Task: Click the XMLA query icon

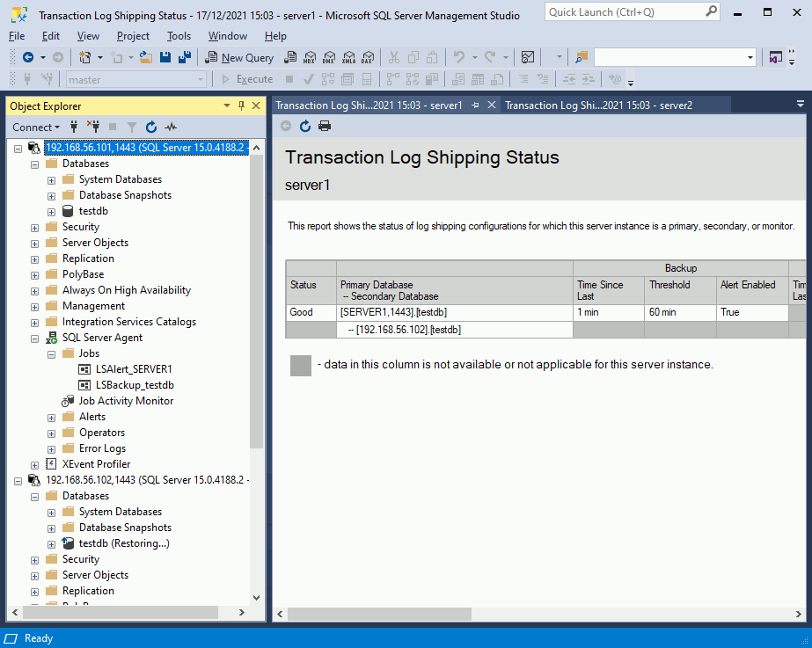Action: pyautogui.click(x=349, y=57)
